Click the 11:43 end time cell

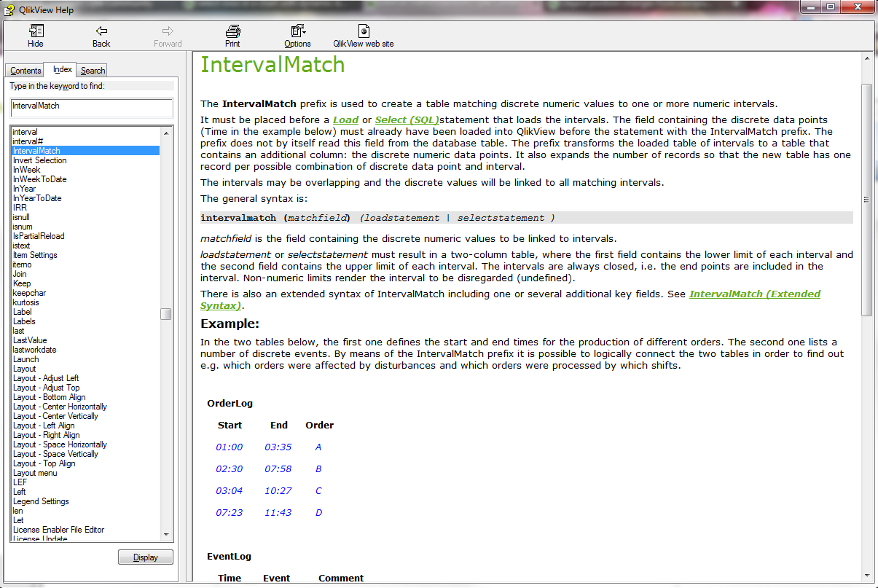click(278, 513)
